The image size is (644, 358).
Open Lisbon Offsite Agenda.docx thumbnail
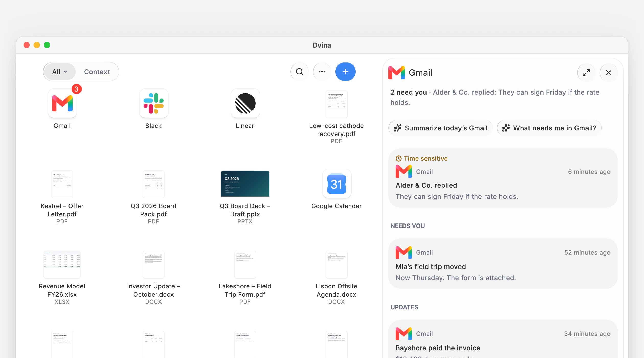[337, 264]
